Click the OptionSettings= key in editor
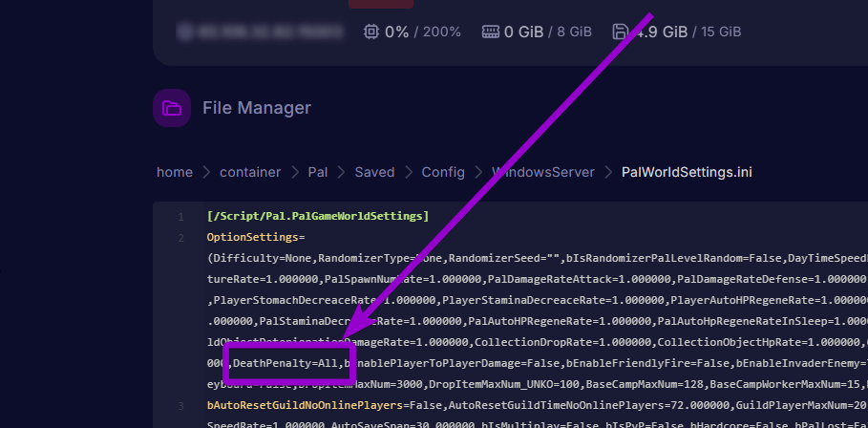This screenshot has width=868, height=428. (256, 237)
